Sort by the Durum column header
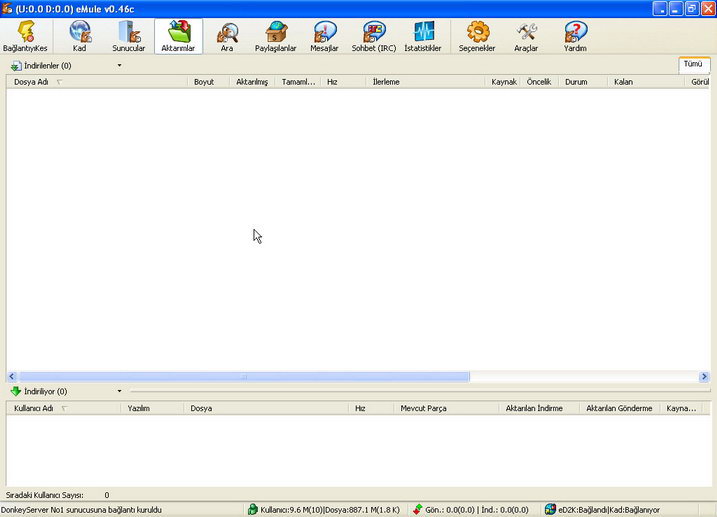Screen dimensions: 717x517 [x=583, y=82]
